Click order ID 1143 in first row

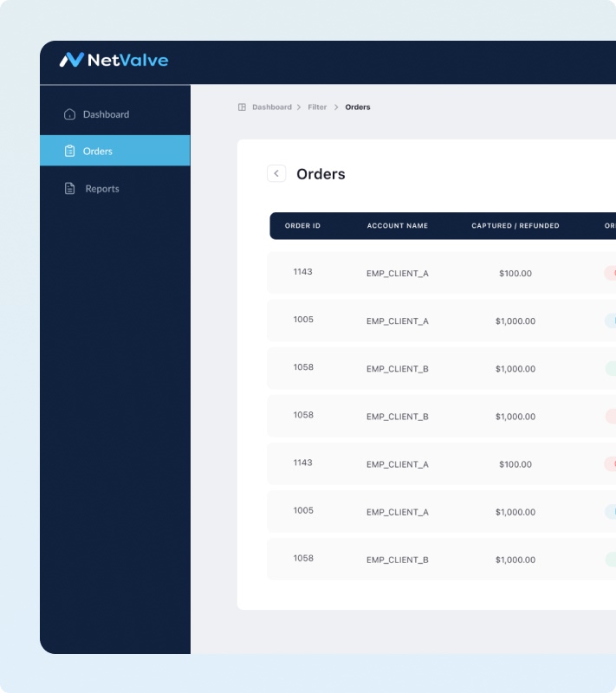pos(302,272)
